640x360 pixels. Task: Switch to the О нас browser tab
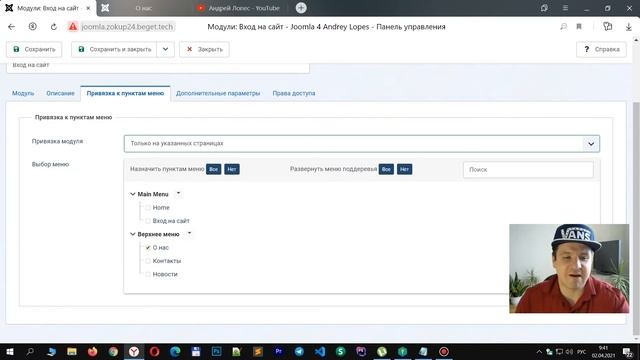pos(144,8)
